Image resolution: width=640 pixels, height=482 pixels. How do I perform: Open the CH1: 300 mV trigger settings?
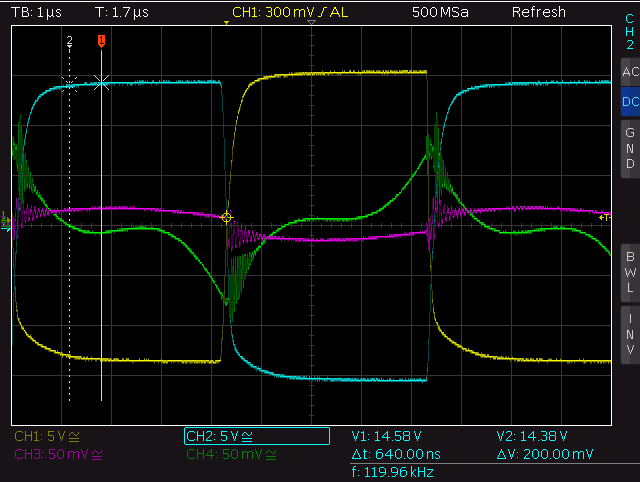coord(290,13)
